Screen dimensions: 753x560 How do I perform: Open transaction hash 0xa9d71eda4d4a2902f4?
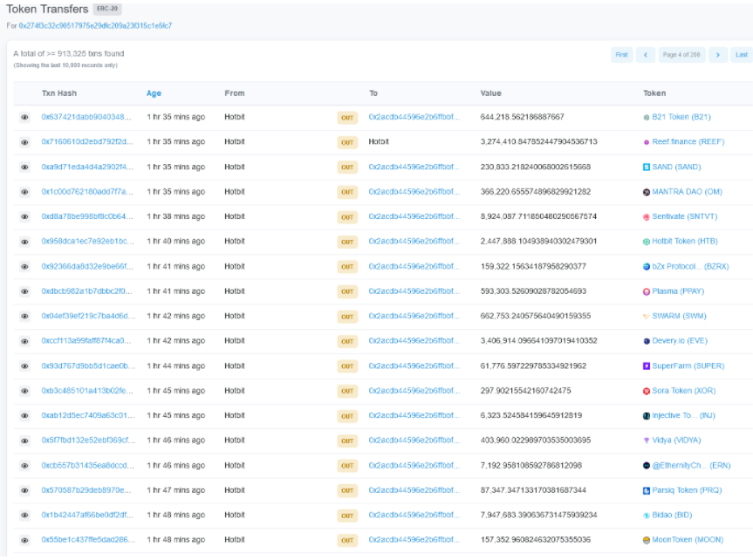click(x=87, y=167)
